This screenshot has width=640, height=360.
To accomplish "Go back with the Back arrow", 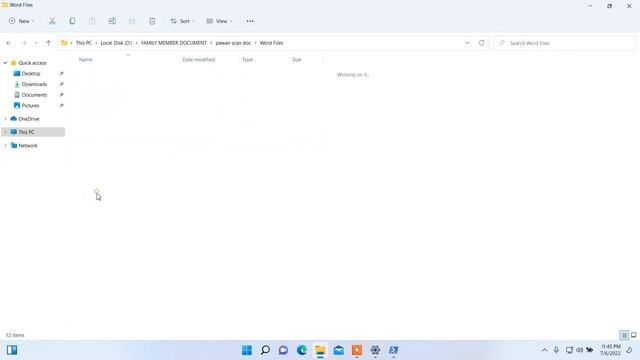I will 9,43.
